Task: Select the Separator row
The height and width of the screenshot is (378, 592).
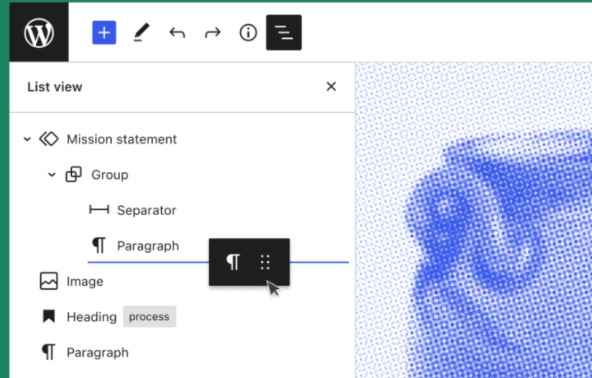Action: 182,210
